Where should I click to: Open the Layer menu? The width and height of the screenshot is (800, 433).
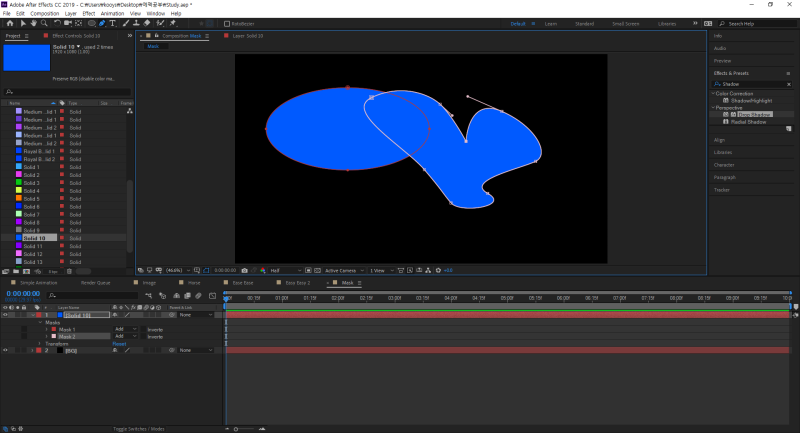pos(71,13)
